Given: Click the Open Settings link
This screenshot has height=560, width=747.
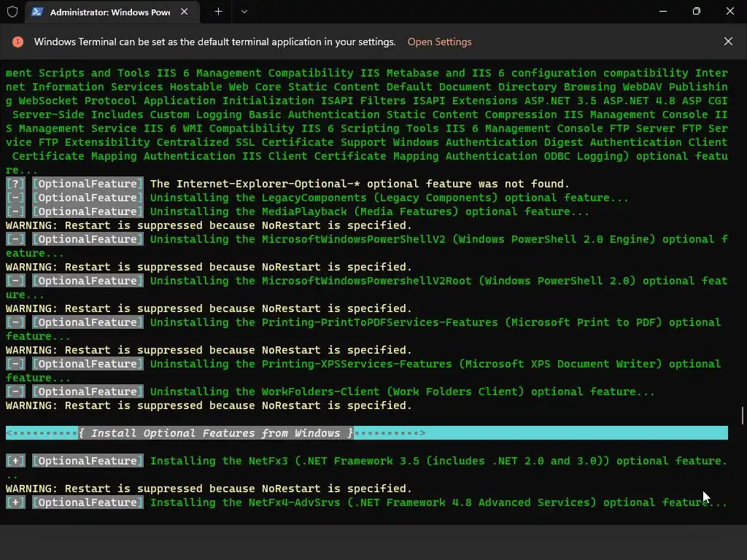Looking at the screenshot, I should click(x=439, y=42).
